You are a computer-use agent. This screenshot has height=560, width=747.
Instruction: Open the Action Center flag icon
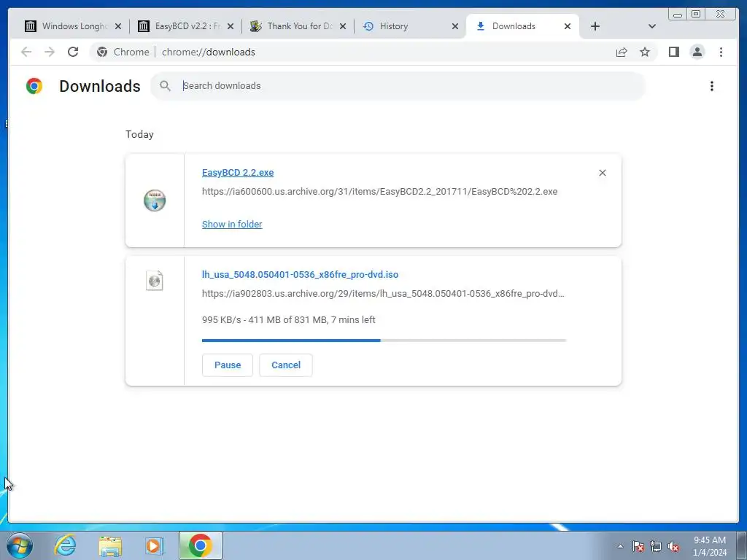638,547
